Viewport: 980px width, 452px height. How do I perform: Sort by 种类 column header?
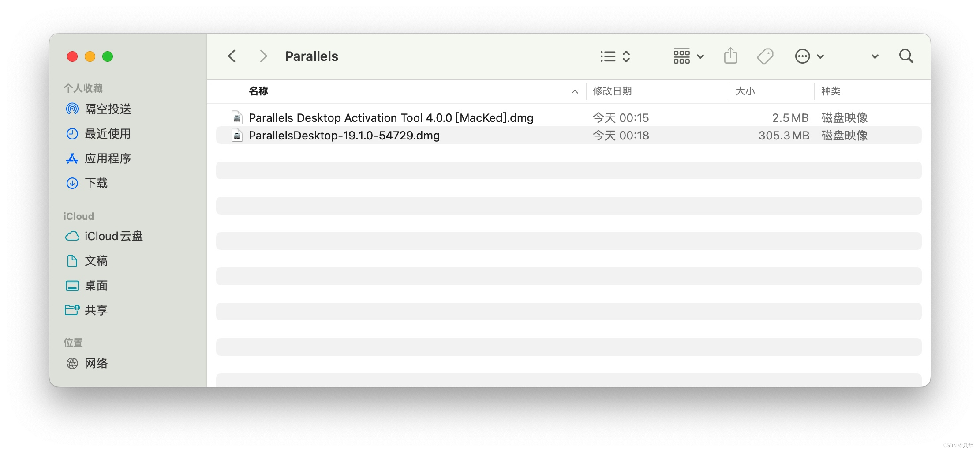[x=831, y=91]
